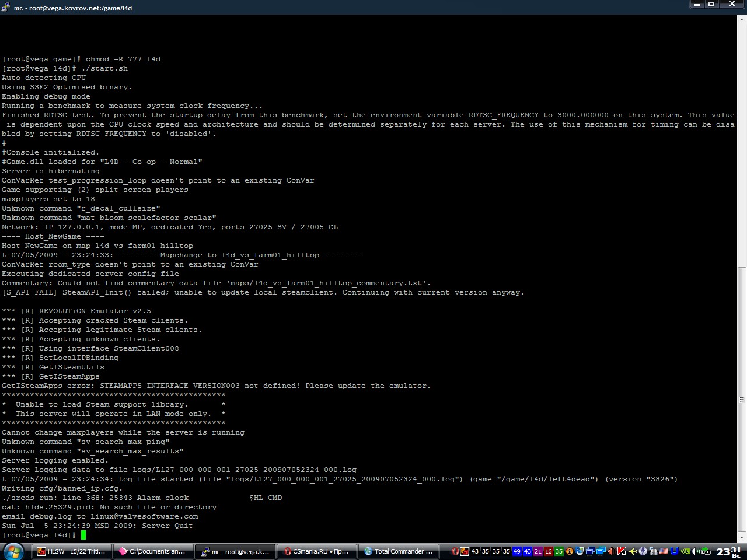747x560 pixels.
Task: Click the US flag language indicator
Action: pyautogui.click(x=664, y=551)
